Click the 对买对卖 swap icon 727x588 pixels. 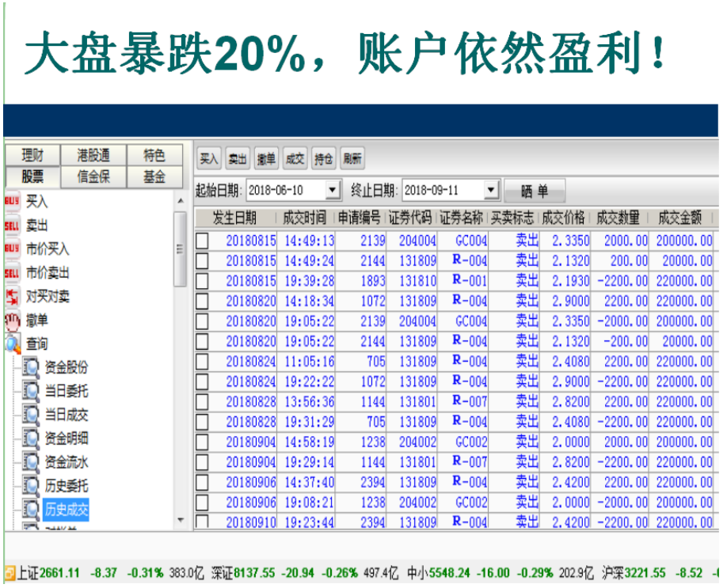click(12, 297)
